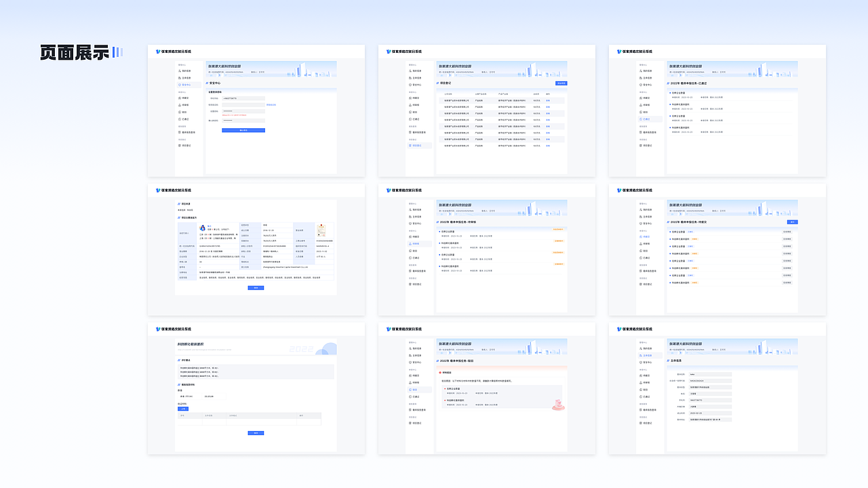The width and height of the screenshot is (868, 488).
Task: Click the blue get-verification-code link on 安全中心 page
Action: 271,105
